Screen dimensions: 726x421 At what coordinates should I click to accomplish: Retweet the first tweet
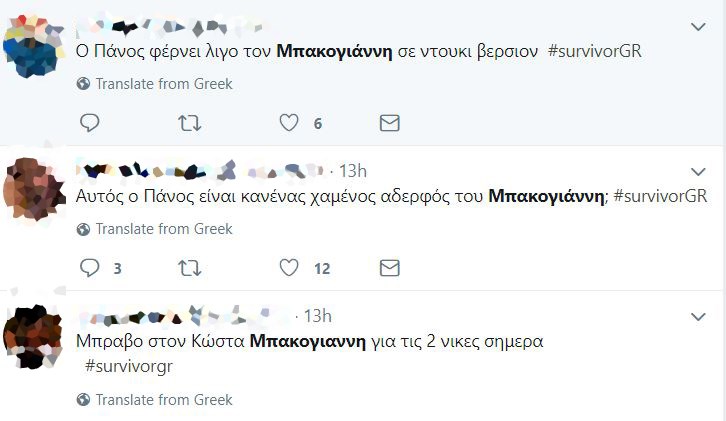(x=189, y=123)
